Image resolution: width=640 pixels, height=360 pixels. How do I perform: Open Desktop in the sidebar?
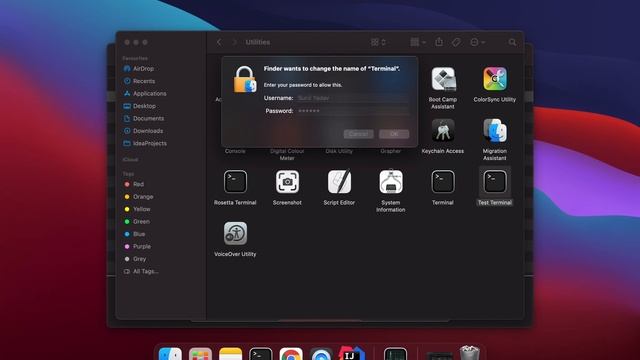139,106
